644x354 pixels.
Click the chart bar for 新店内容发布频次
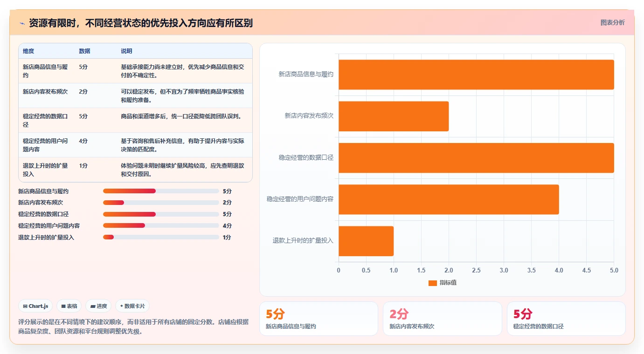click(394, 116)
